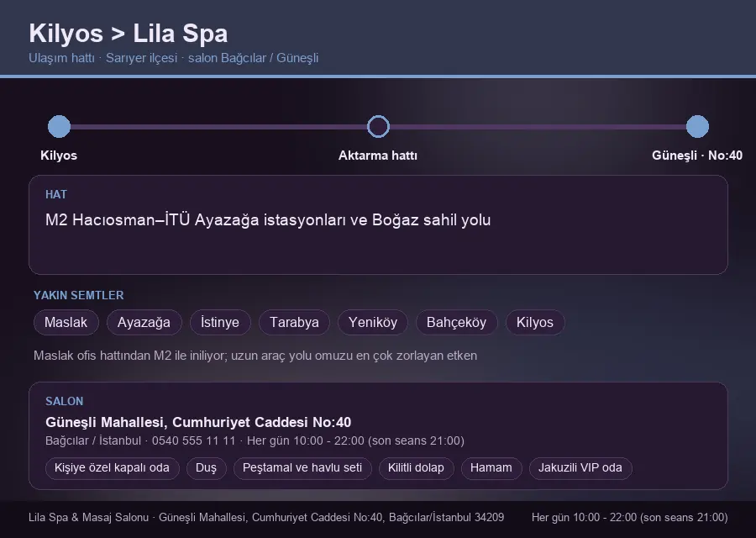Click the footer Lila Spa & Masaj Salonu address
Viewport: 756px width, 538px height.
coord(266,518)
